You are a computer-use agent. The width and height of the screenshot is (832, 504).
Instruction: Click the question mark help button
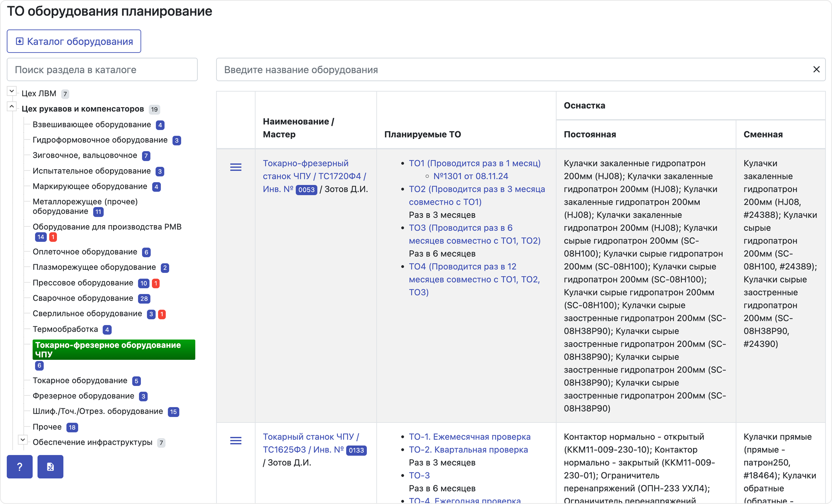20,467
